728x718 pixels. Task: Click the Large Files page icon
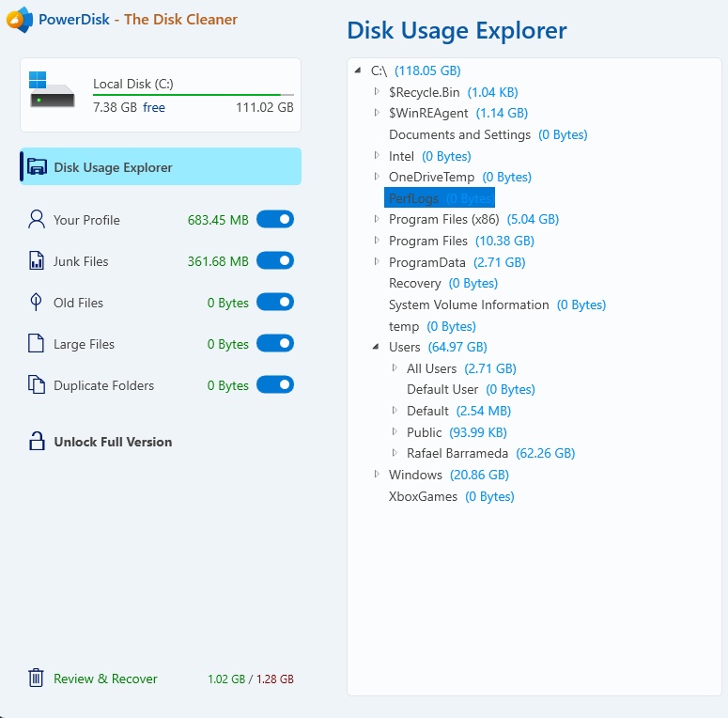pos(37,344)
